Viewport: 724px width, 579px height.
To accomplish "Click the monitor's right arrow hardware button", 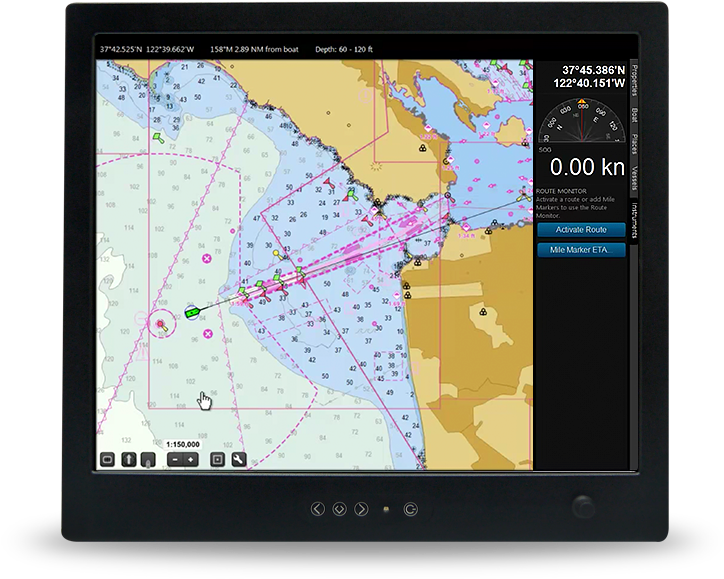I will [361, 509].
